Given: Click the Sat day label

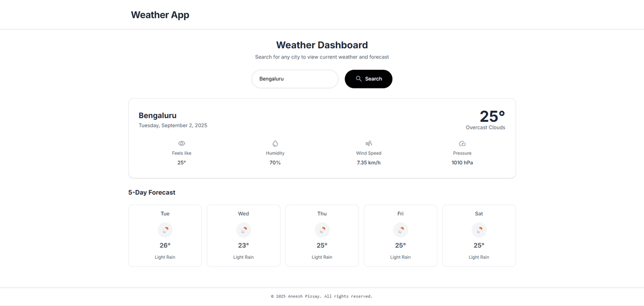Looking at the screenshot, I should tap(479, 214).
